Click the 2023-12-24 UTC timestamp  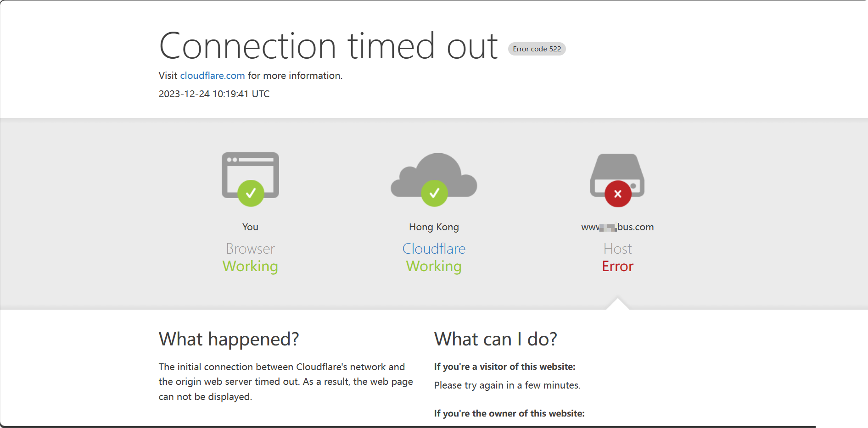tap(214, 94)
